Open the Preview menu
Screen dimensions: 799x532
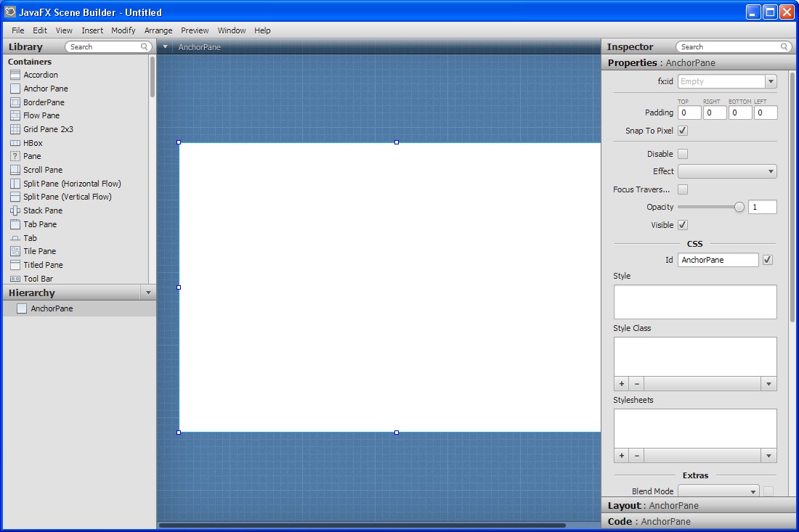[x=195, y=30]
